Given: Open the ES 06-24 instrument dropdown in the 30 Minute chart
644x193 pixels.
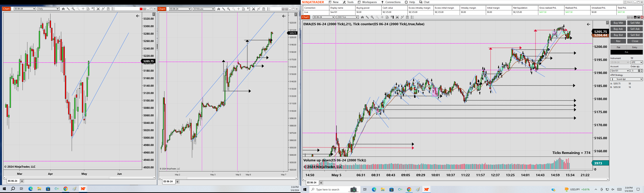Looking at the screenshot, I should [x=180, y=9].
